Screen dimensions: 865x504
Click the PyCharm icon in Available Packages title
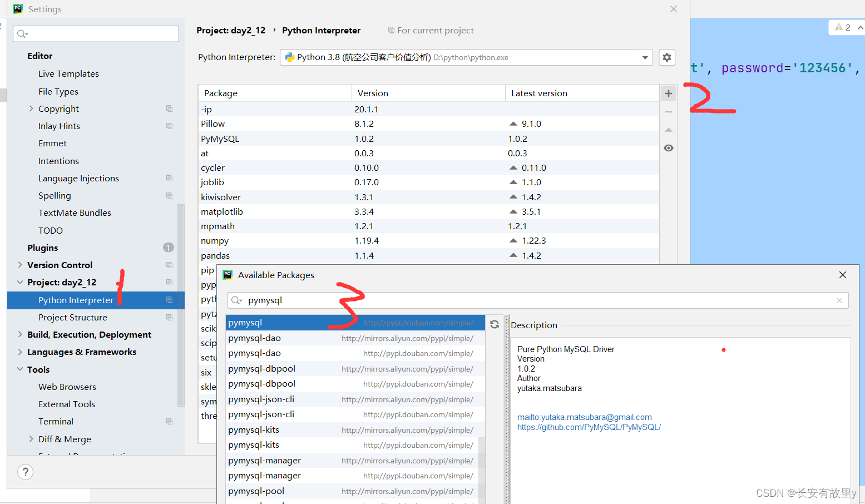click(x=228, y=275)
